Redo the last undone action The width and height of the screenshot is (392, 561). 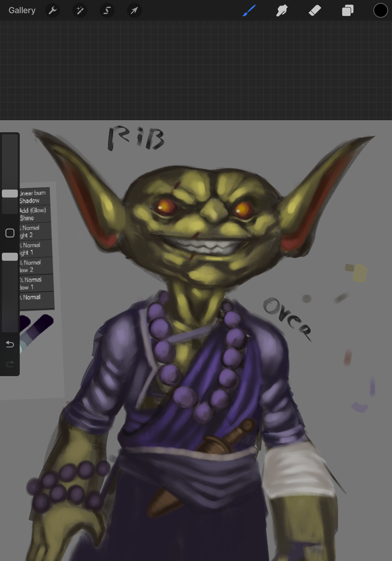pos(10,364)
